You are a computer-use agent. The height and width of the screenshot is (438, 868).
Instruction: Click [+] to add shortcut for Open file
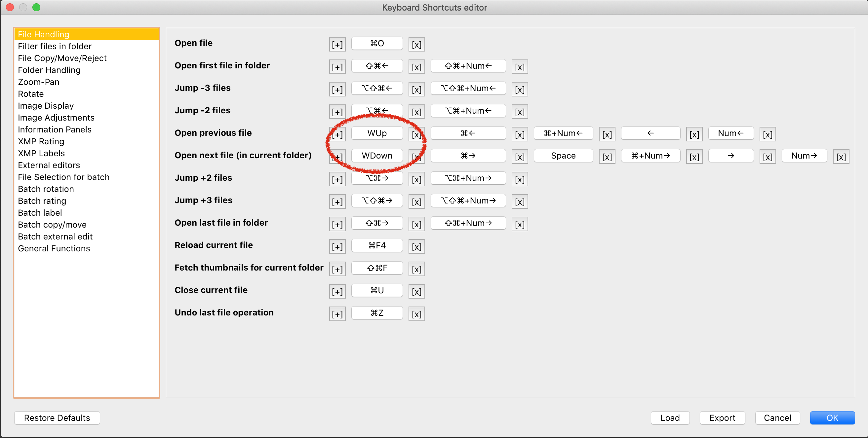pyautogui.click(x=337, y=45)
